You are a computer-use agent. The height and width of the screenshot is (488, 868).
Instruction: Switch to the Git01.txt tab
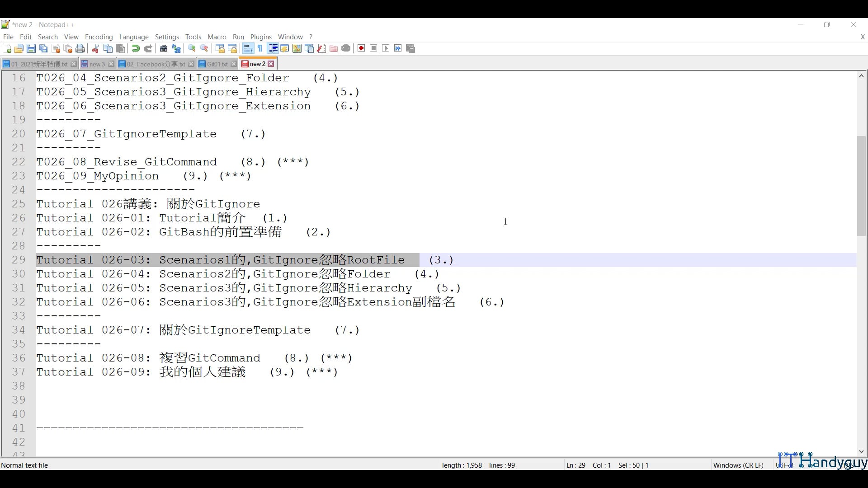216,64
